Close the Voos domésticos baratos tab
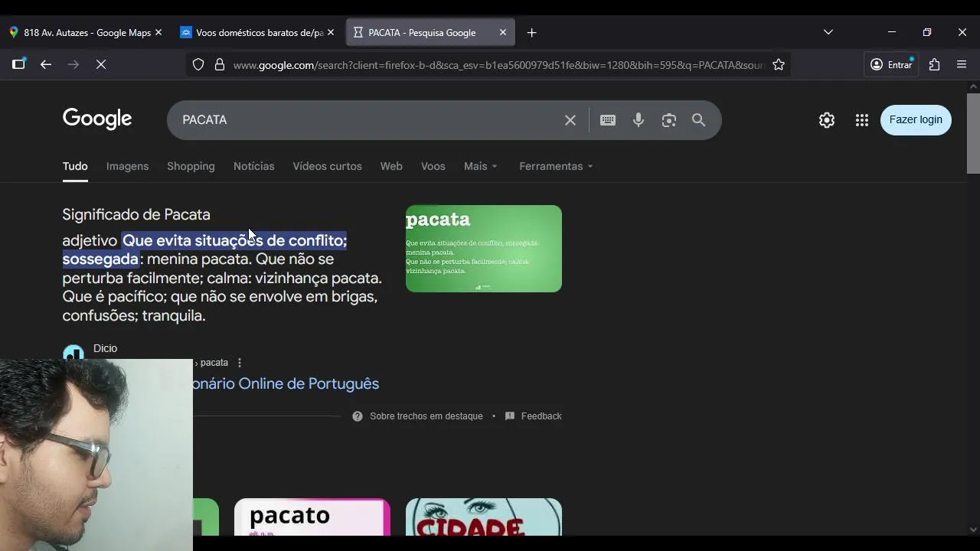980x551 pixels. [331, 32]
